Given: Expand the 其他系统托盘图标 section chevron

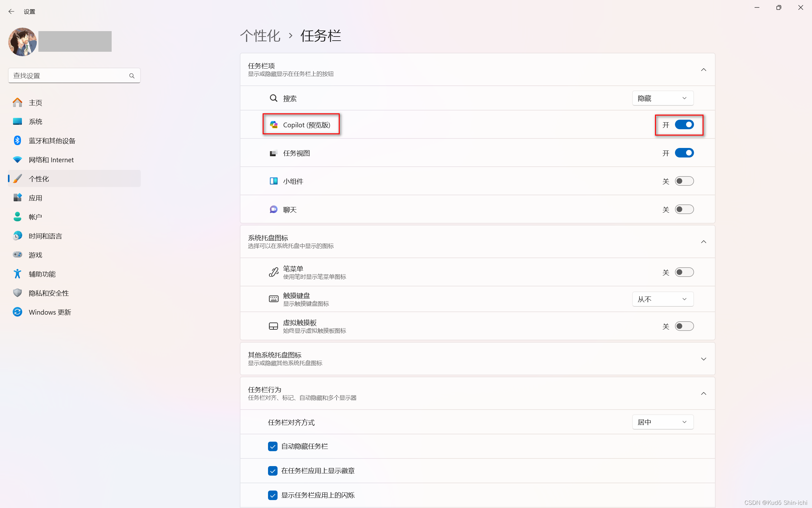Looking at the screenshot, I should coord(704,359).
